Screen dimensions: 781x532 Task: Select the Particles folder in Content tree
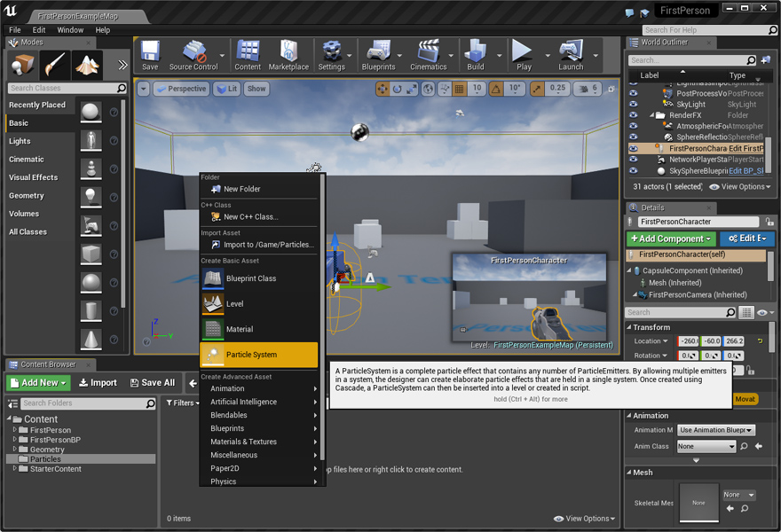pyautogui.click(x=81, y=458)
